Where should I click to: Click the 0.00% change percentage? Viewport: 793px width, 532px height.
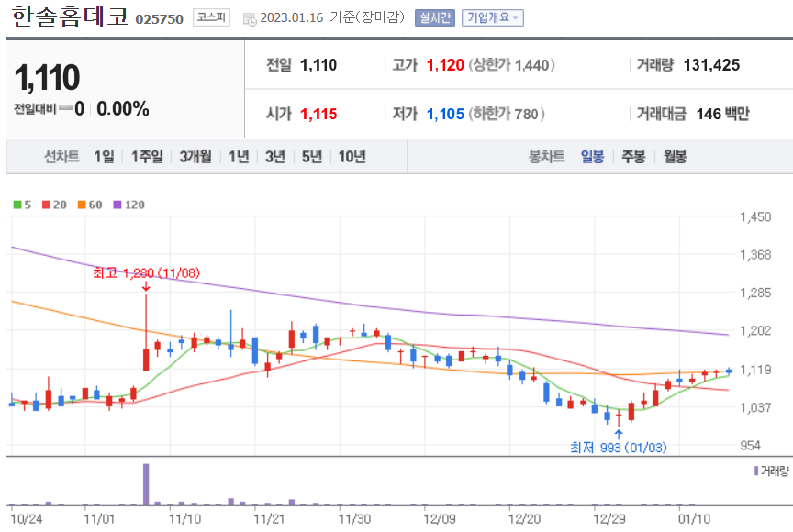123,108
